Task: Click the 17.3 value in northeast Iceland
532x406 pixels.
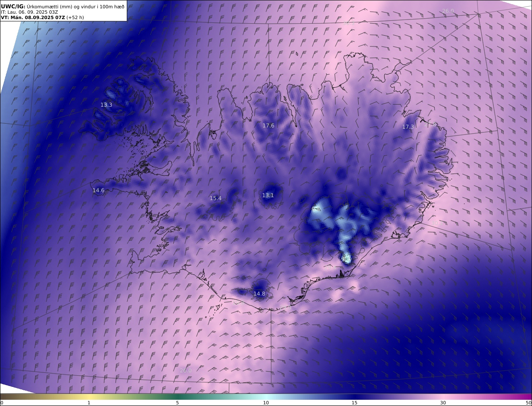Action: (x=408, y=127)
